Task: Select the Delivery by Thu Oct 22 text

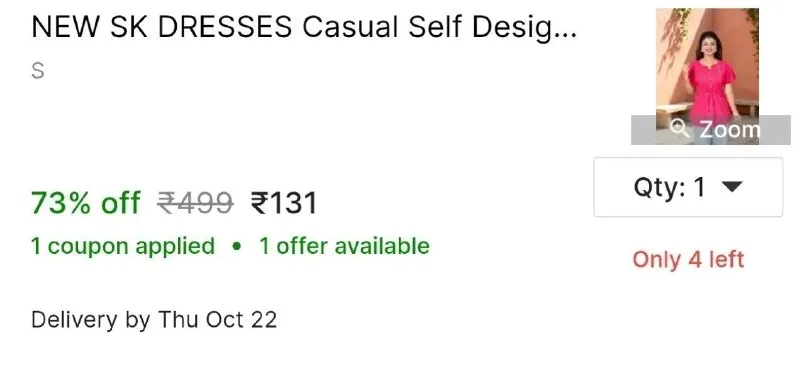Action: click(154, 320)
